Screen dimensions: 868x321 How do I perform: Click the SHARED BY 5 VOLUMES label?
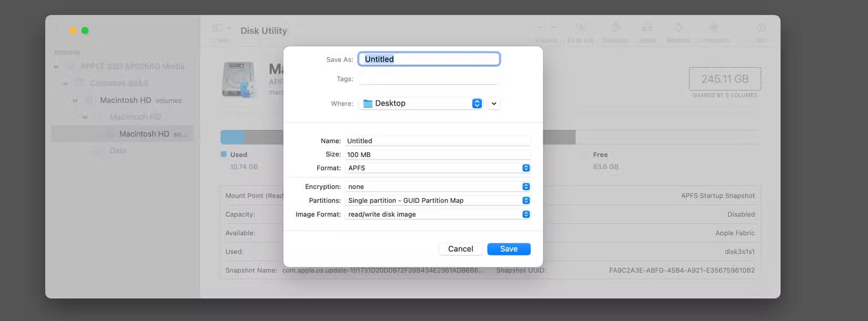point(725,96)
